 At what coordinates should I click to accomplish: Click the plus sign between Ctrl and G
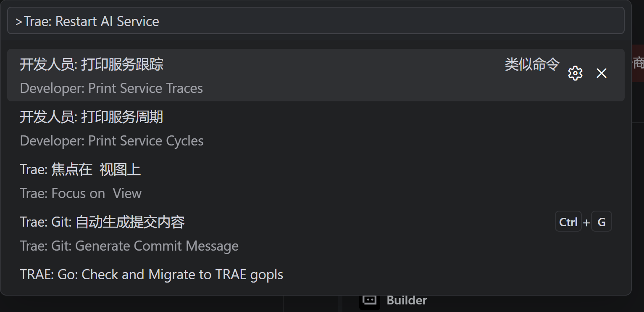tap(586, 222)
